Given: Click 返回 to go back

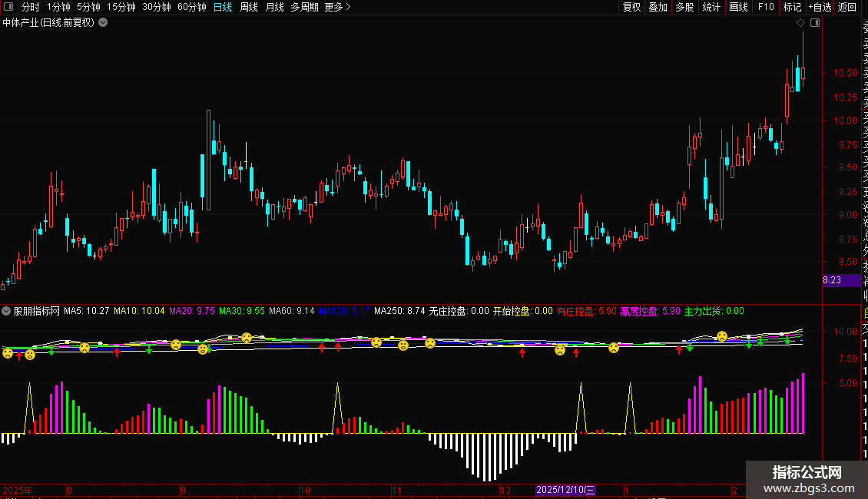Looking at the screenshot, I should pos(847,7).
